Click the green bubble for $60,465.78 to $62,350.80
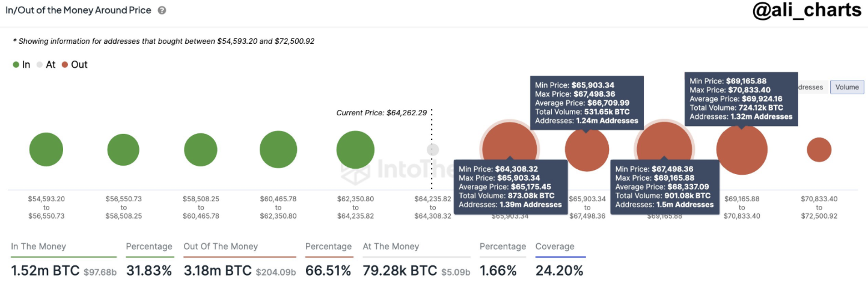The height and width of the screenshot is (293, 868). coord(278,150)
